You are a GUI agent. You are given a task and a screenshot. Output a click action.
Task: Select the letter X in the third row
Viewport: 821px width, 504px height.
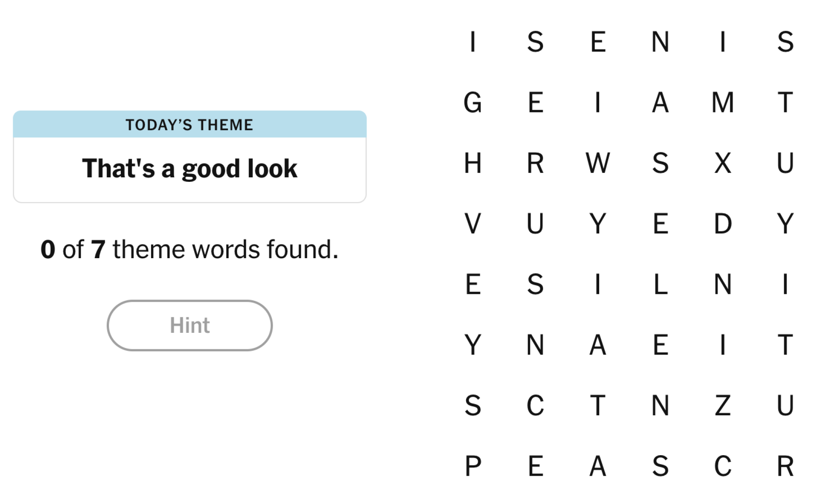723,164
